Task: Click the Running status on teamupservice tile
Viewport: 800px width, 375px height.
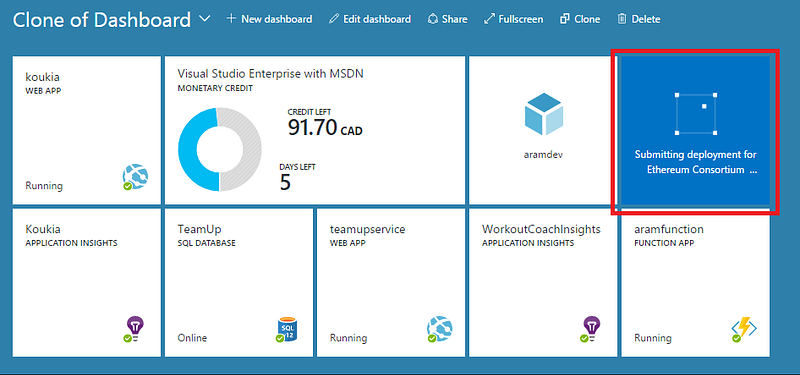Action: click(348, 338)
